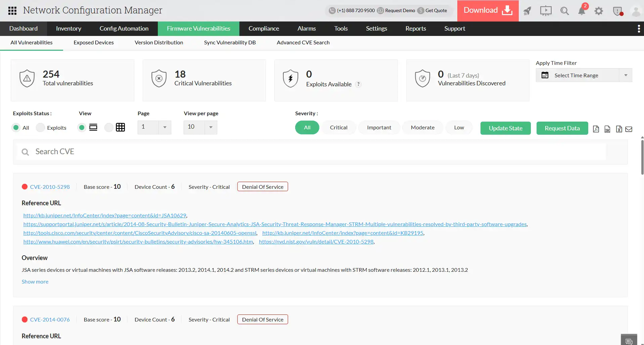This screenshot has width=644, height=345.
Task: Click the page vertical scrollbar
Action: point(642,157)
